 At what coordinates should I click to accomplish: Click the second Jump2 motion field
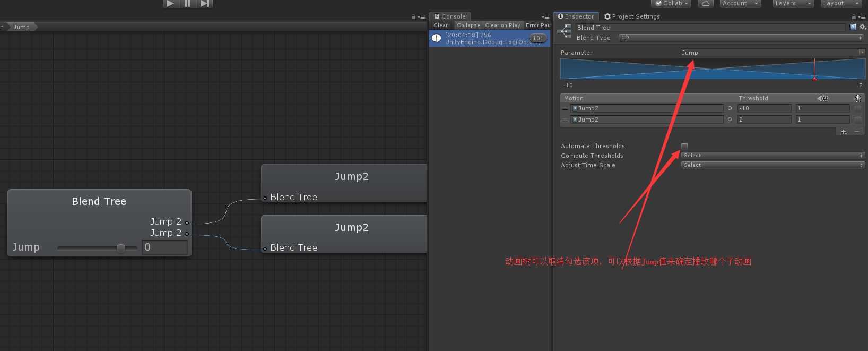(647, 119)
